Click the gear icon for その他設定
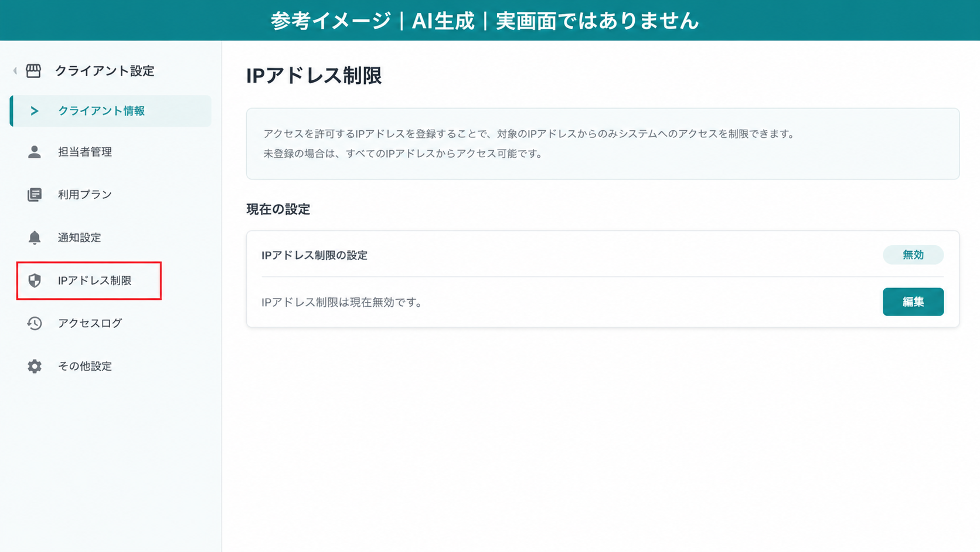Image resolution: width=980 pixels, height=552 pixels. [x=35, y=366]
